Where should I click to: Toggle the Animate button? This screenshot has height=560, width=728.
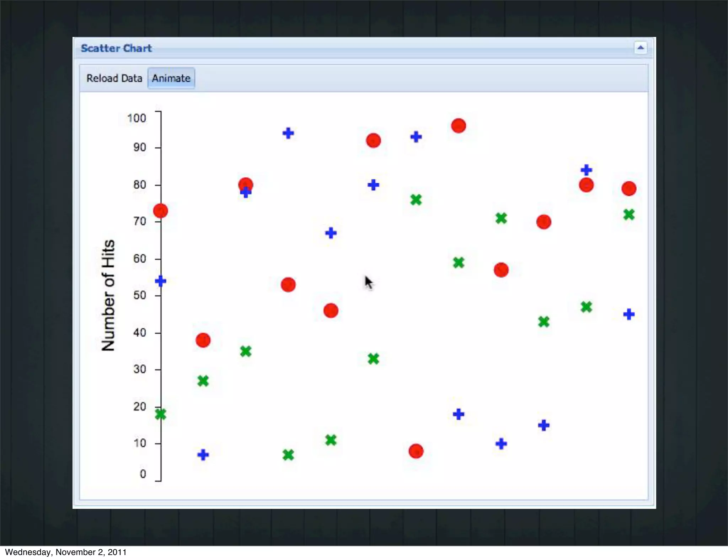[171, 78]
